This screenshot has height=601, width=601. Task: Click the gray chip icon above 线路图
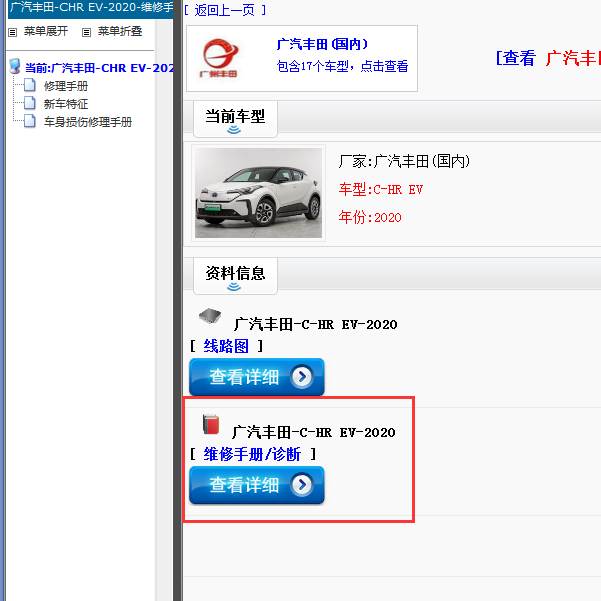click(x=210, y=316)
